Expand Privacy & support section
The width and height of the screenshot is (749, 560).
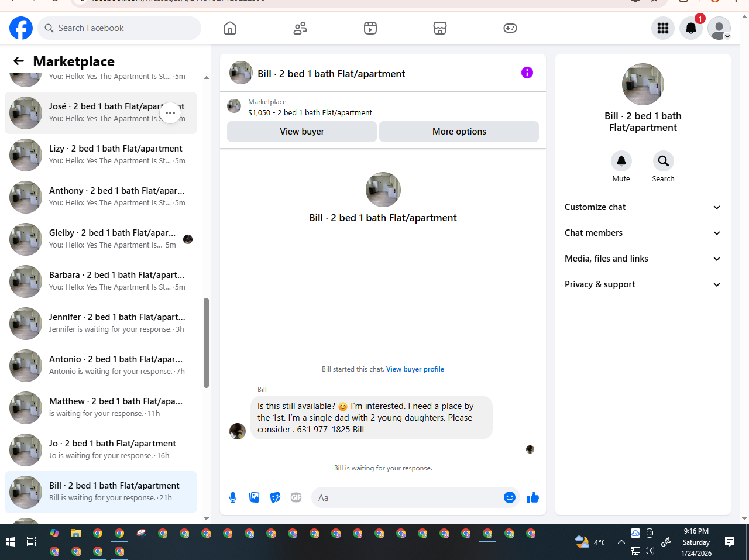643,284
